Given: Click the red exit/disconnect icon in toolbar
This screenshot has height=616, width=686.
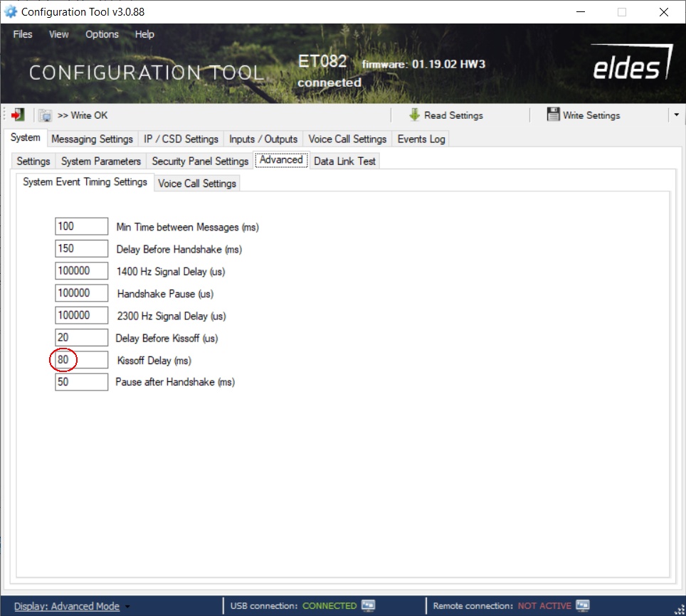Looking at the screenshot, I should (18, 115).
